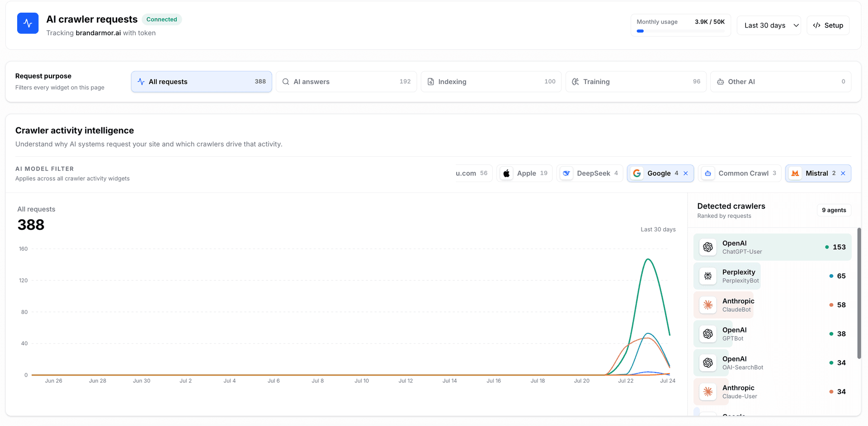Toggle the Common Crawl model filter chip
This screenshot has width=868, height=426.
740,173
